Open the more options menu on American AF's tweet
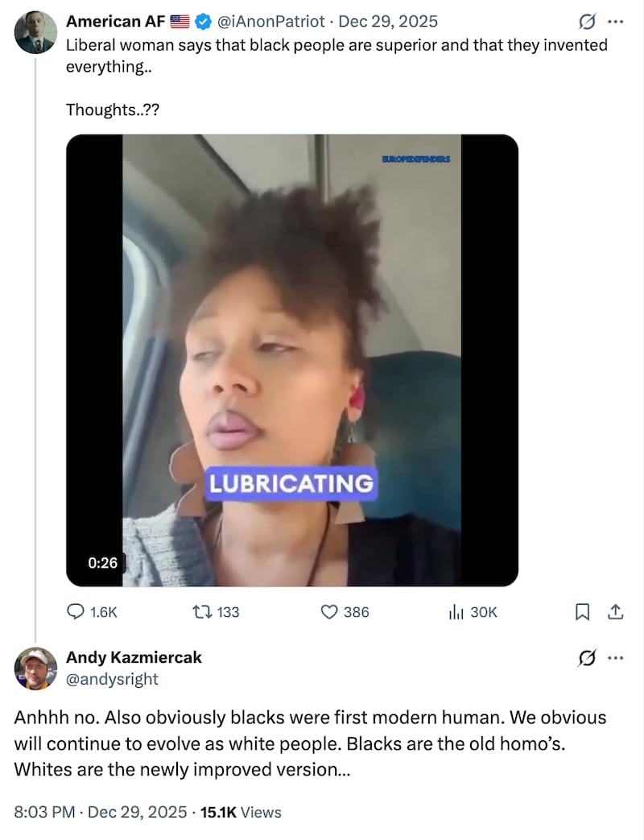Image resolution: width=644 pixels, height=840 pixels. click(x=615, y=23)
